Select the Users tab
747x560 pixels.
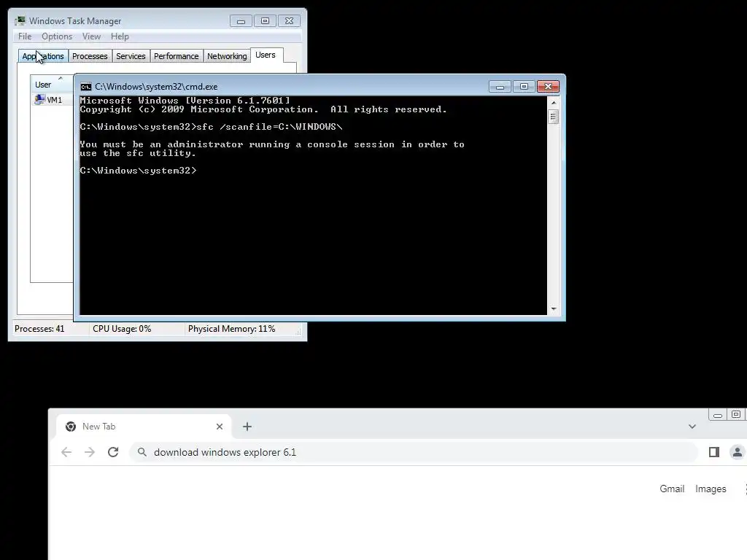point(266,55)
